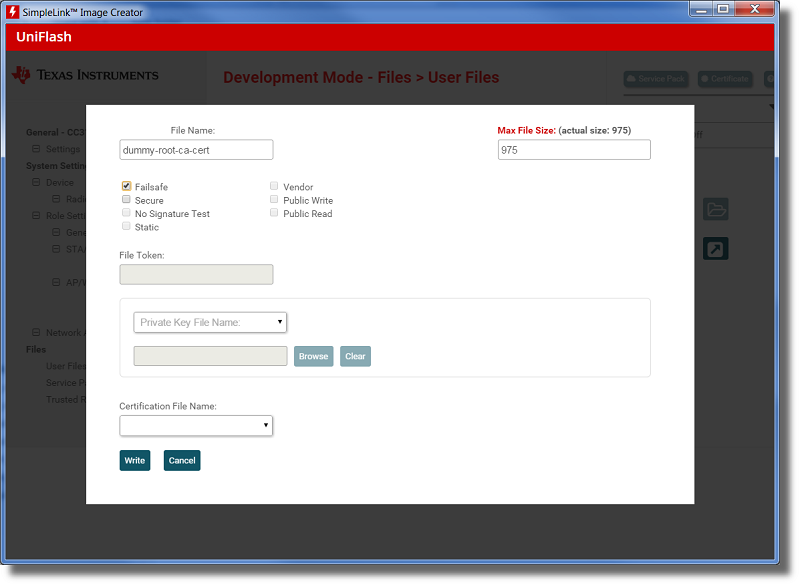Uncheck the Failsafe checkbox
This screenshot has height=585, width=800.
click(127, 187)
